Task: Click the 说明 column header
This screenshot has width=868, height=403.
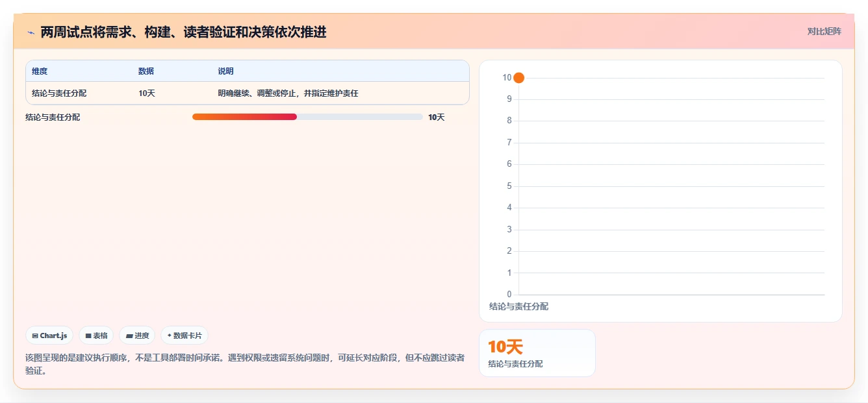Action: tap(225, 71)
